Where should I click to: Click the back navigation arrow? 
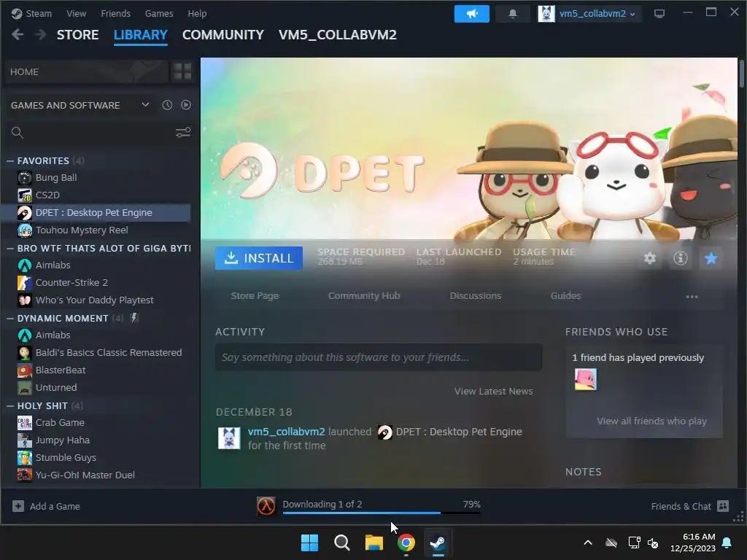18,35
